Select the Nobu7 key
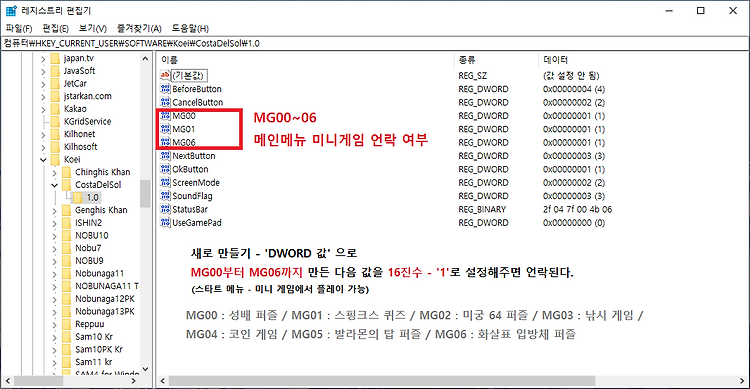Image resolution: width=750 pixels, height=389 pixels. (88, 248)
